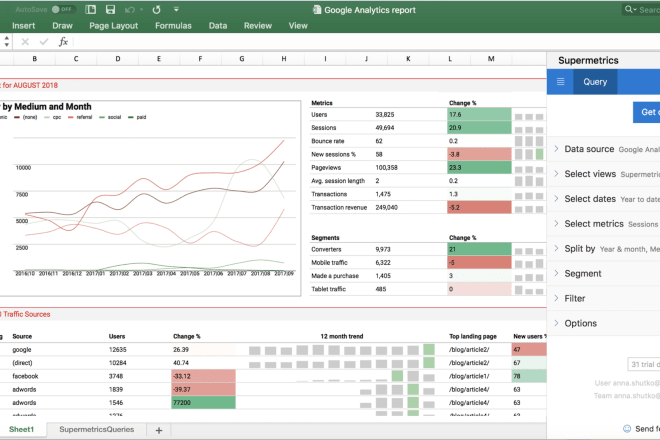Click the plus add sheet button
This screenshot has height=440, width=660.
[x=159, y=430]
